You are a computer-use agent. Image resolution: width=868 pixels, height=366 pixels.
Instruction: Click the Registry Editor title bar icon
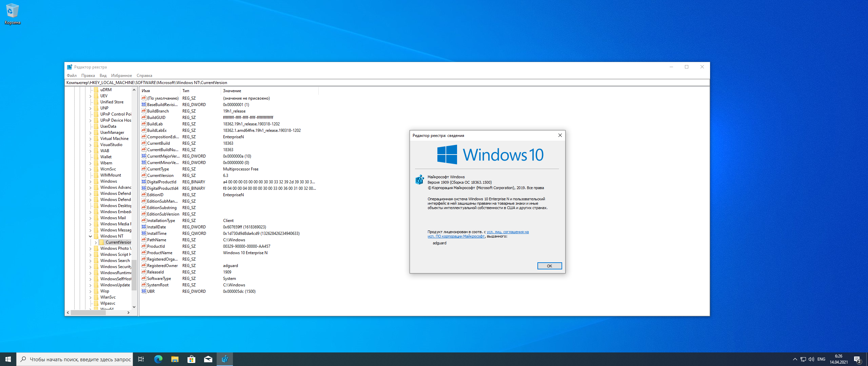click(x=70, y=67)
